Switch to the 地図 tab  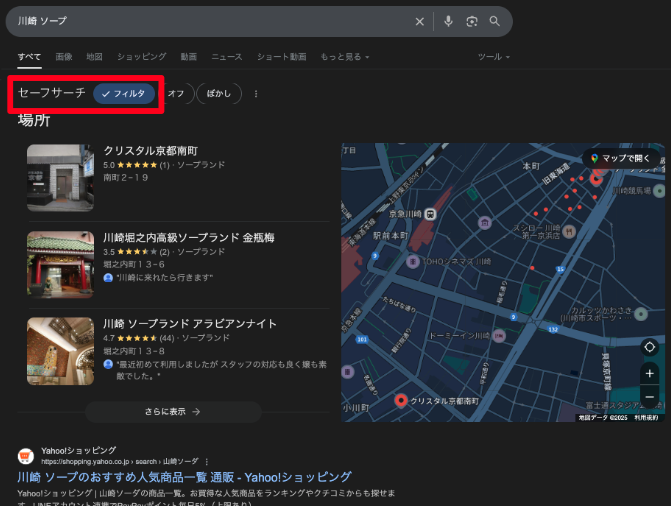(94, 57)
